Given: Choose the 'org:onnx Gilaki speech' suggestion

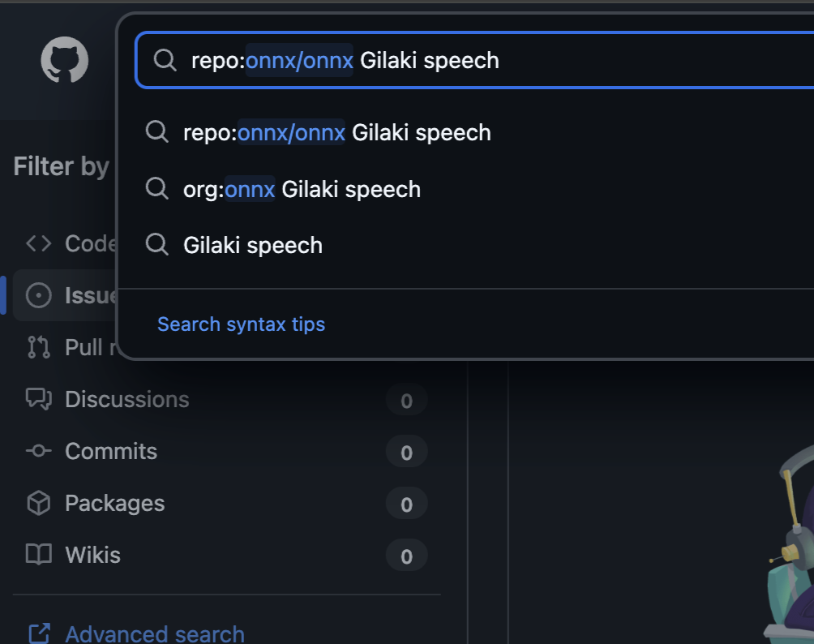Looking at the screenshot, I should [302, 189].
